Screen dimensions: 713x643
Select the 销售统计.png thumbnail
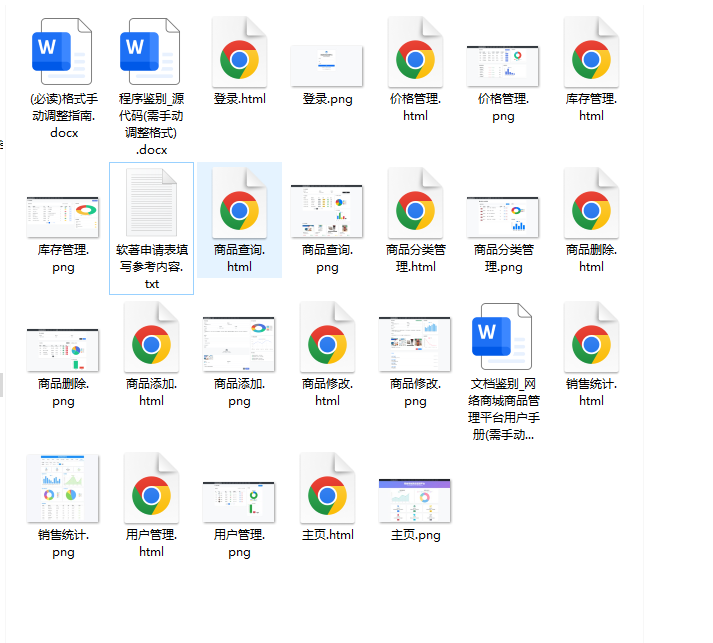pyautogui.click(x=63, y=488)
